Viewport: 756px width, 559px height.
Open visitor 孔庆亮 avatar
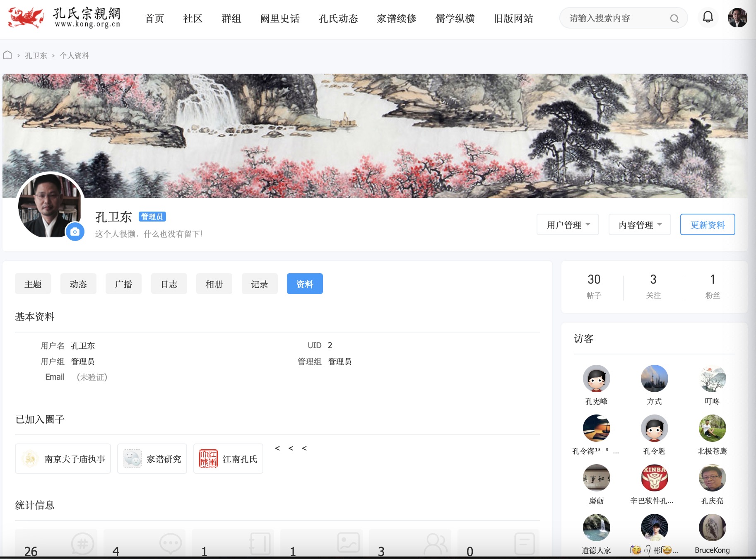click(x=712, y=478)
